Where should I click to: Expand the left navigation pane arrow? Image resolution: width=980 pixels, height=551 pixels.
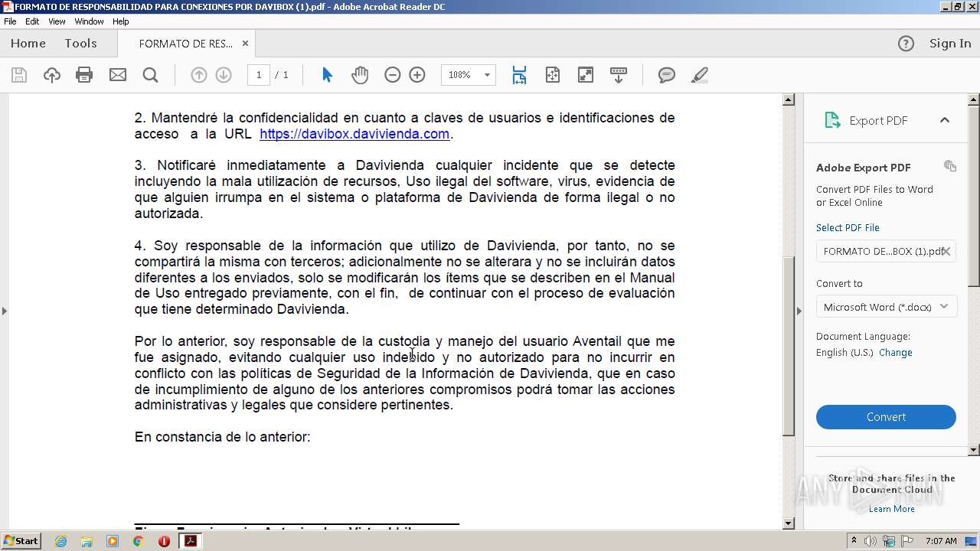tap(5, 311)
